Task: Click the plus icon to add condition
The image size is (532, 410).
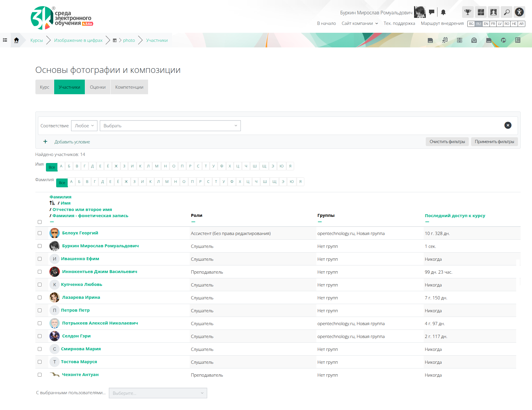Action: pyautogui.click(x=45, y=142)
